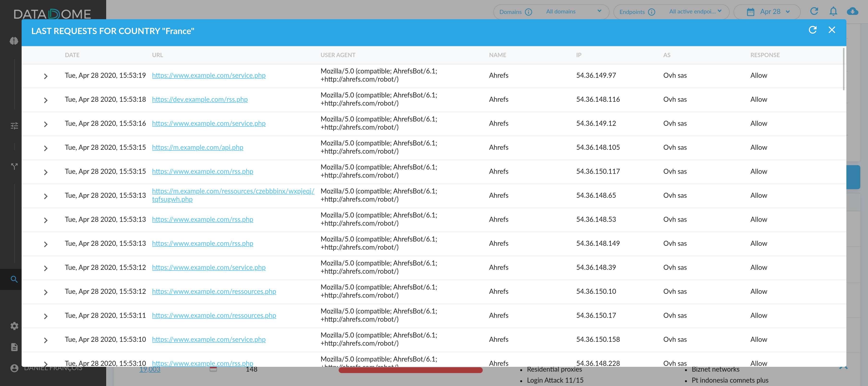Open the All domains dropdown

click(573, 12)
